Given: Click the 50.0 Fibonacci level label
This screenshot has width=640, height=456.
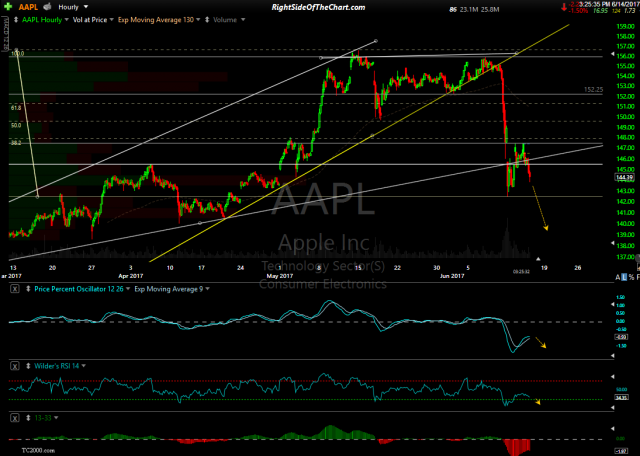Looking at the screenshot, I should tap(16, 126).
